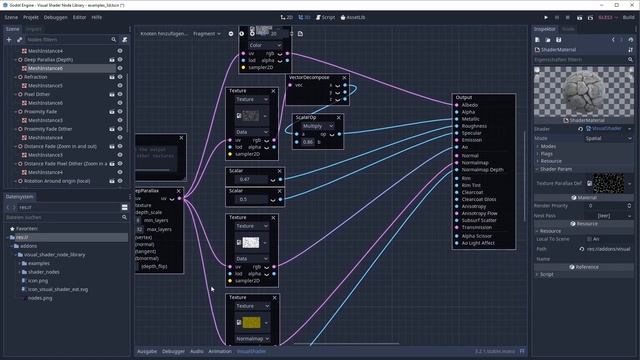Revert the Shader property with reload icon
Image resolution: width=640 pixels, height=360 pixels.
pyautogui.click(x=580, y=129)
